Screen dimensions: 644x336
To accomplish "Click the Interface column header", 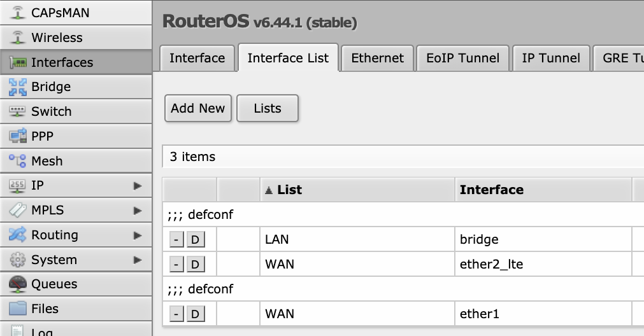I will [543, 190].
